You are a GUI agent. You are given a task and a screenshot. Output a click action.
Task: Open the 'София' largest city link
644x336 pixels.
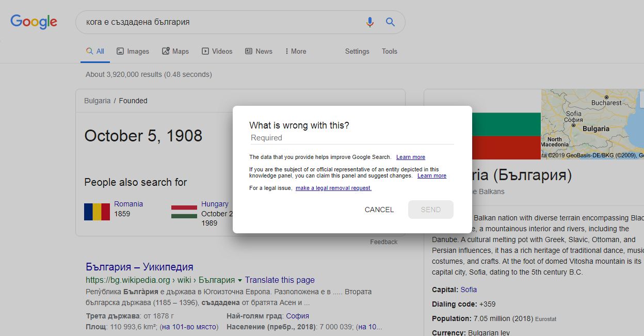(298, 316)
